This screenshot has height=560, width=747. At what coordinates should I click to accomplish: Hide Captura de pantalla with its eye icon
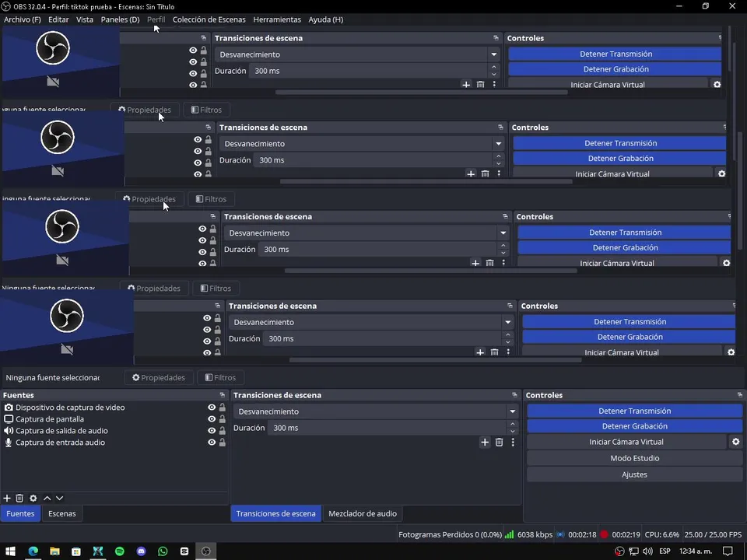[212, 419]
